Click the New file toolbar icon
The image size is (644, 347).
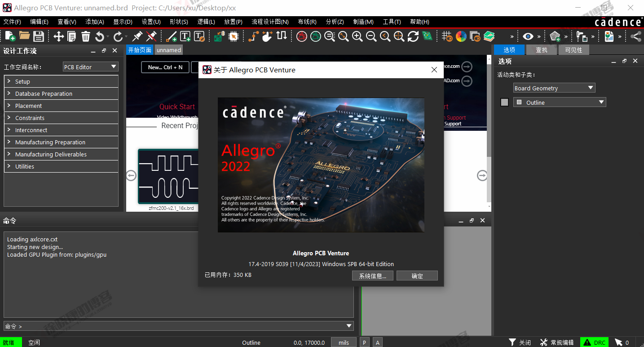coord(10,36)
